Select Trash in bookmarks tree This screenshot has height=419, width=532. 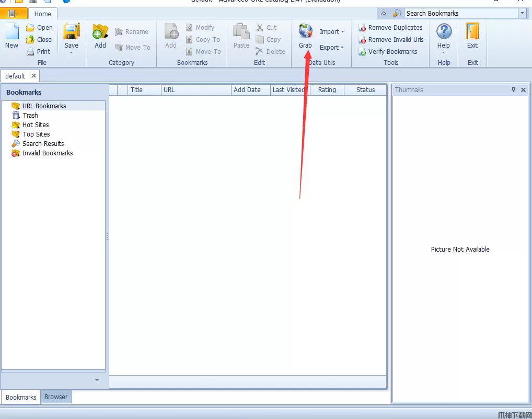[x=30, y=116]
